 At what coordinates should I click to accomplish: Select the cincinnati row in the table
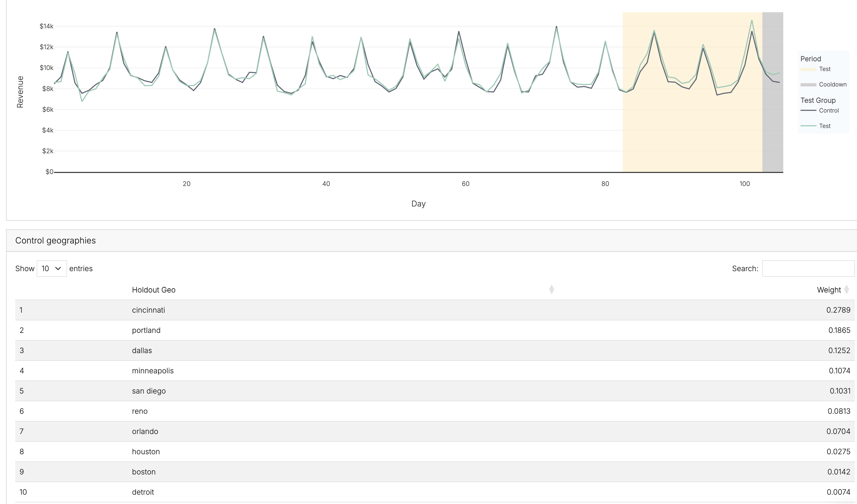149,310
